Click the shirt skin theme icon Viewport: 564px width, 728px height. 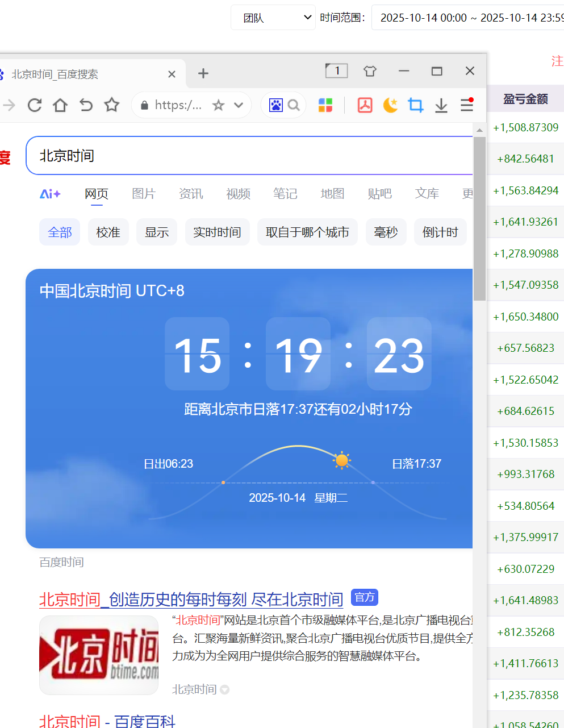pyautogui.click(x=370, y=71)
